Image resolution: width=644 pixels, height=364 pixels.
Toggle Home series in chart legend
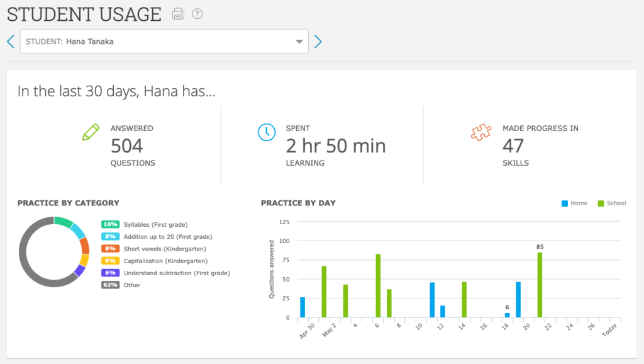pos(574,203)
